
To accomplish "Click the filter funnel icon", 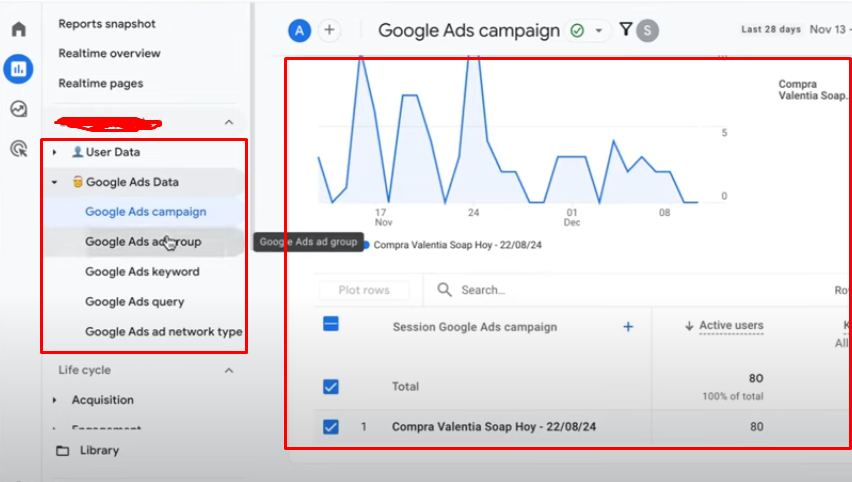I will click(626, 30).
